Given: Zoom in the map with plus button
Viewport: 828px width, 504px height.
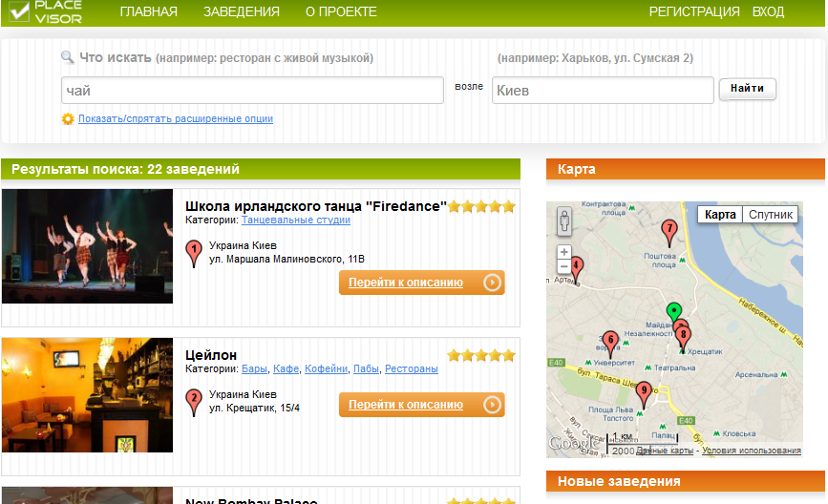Looking at the screenshot, I should point(564,252).
